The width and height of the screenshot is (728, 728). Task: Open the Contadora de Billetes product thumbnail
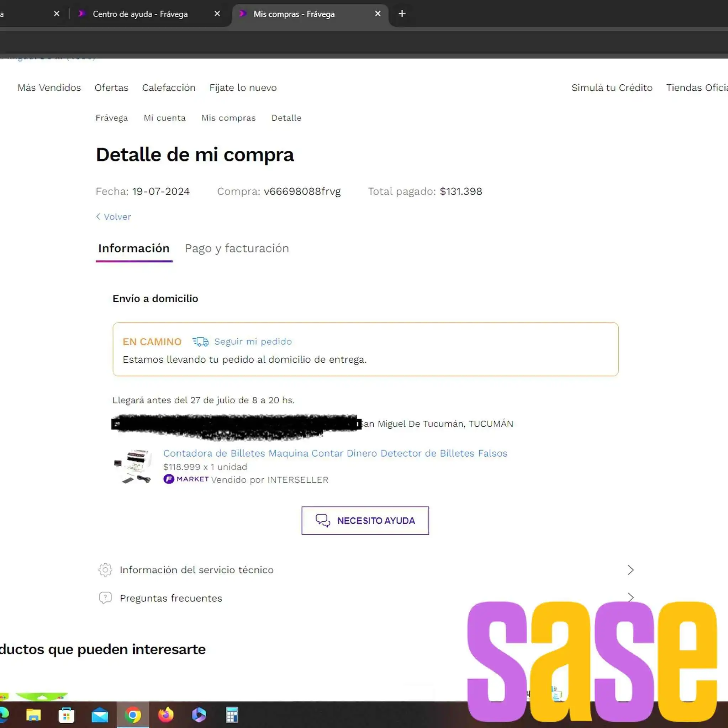[133, 466]
